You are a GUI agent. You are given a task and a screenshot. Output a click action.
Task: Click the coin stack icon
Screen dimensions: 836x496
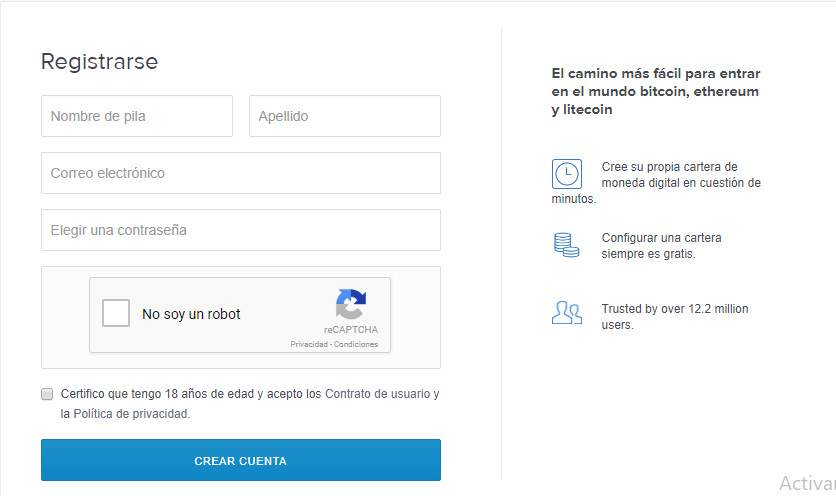(566, 245)
